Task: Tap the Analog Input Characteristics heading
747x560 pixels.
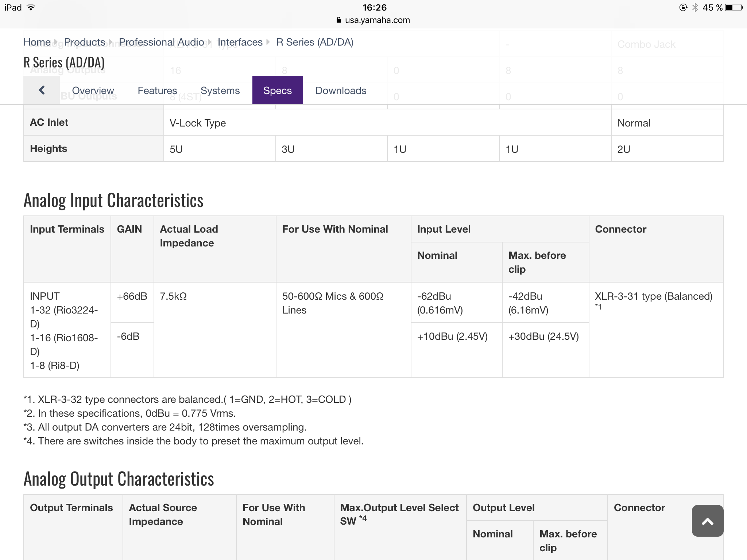Action: pyautogui.click(x=113, y=201)
